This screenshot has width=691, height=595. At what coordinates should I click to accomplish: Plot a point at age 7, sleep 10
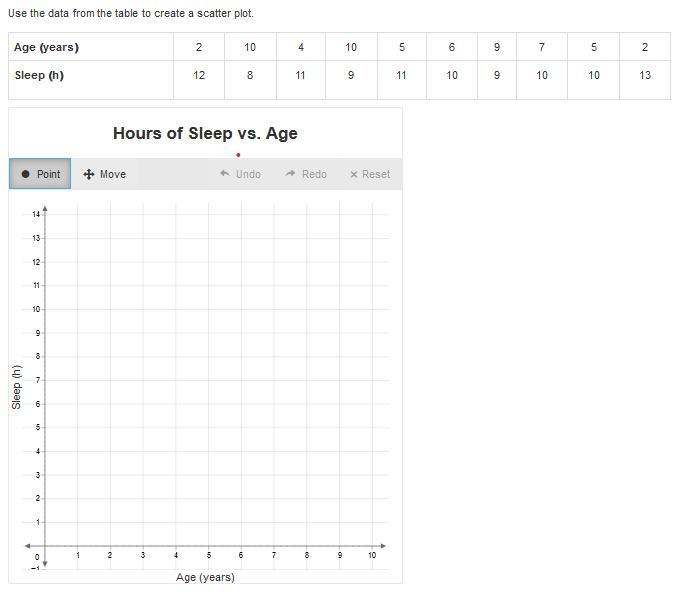click(x=274, y=309)
